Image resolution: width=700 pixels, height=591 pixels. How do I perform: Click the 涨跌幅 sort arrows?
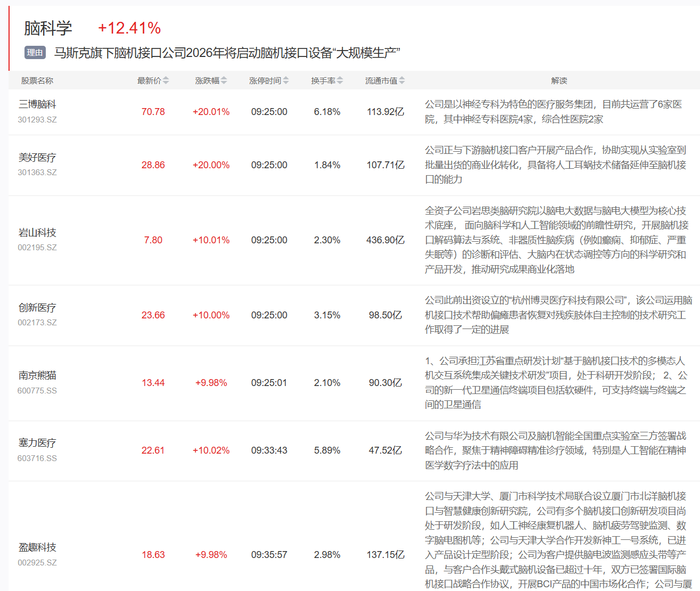pyautogui.click(x=224, y=81)
